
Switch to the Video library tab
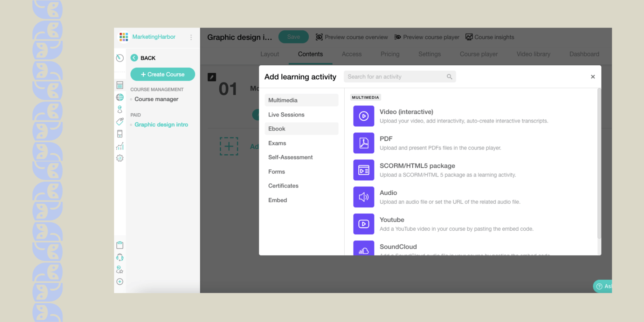tap(533, 54)
